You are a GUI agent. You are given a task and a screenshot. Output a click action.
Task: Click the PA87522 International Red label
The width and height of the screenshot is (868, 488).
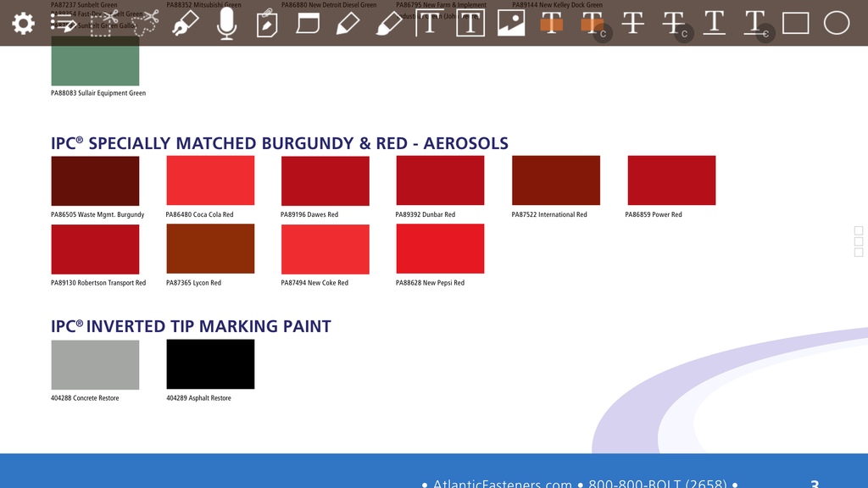[549, 214]
